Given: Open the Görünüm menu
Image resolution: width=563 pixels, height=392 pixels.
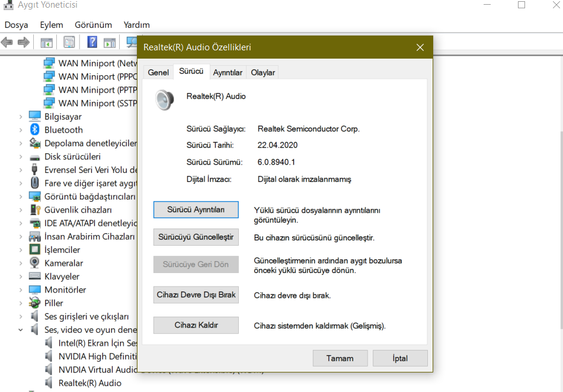Looking at the screenshot, I should pyautogui.click(x=93, y=25).
